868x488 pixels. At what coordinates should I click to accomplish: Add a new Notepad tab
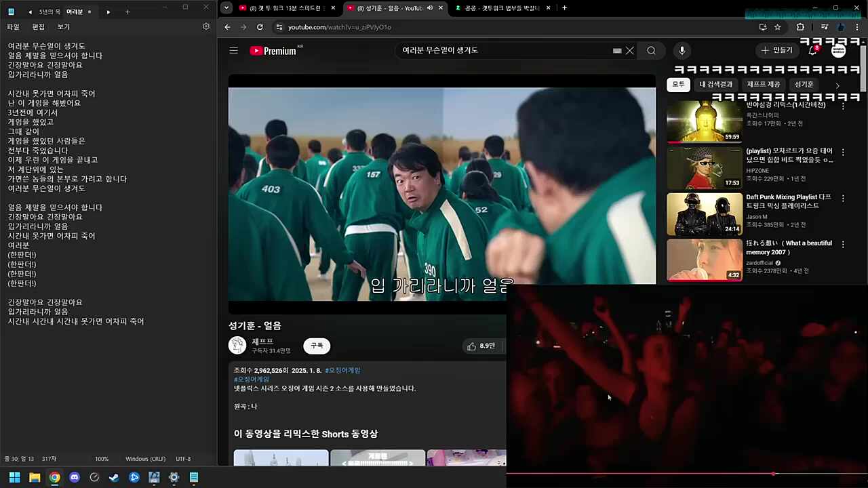tap(127, 12)
